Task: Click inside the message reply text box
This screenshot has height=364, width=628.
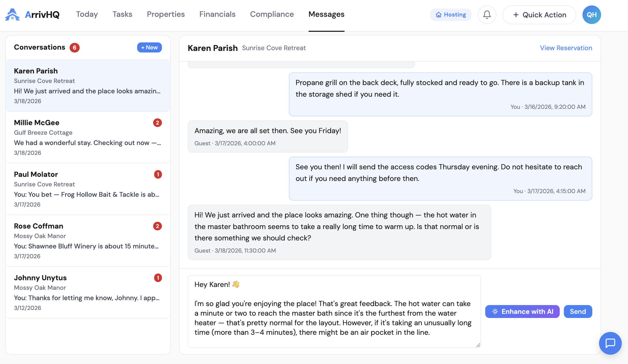Action: point(334,312)
